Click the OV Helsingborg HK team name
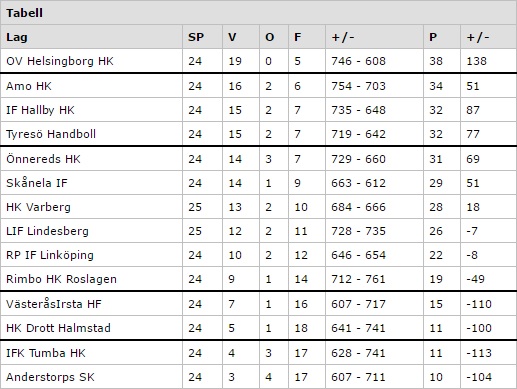This screenshot has width=517, height=389. (x=60, y=61)
